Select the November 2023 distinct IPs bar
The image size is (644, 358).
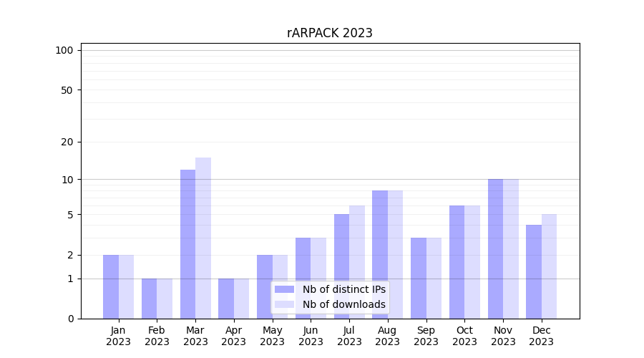[495, 248]
